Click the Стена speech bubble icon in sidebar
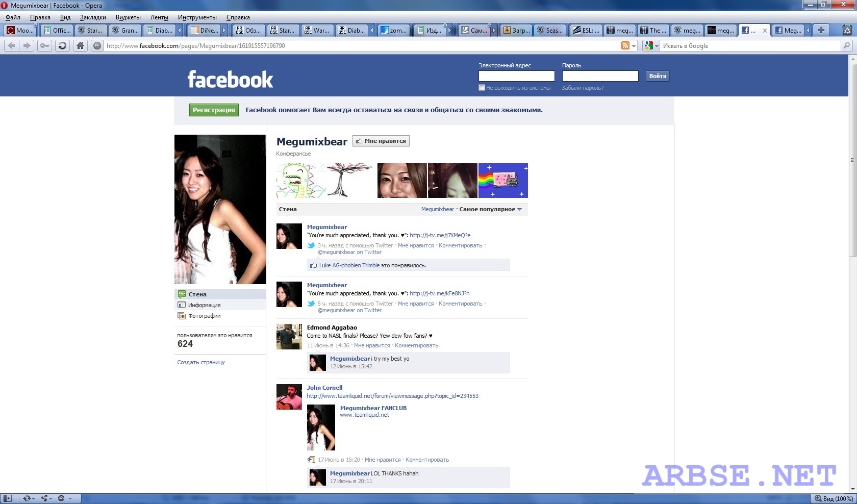Screen dimensions: 857x504 [182, 294]
